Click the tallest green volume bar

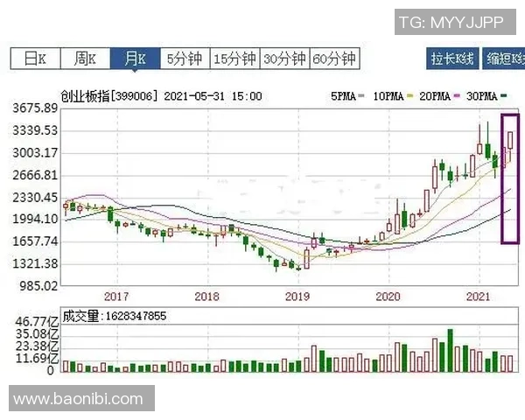451,350
